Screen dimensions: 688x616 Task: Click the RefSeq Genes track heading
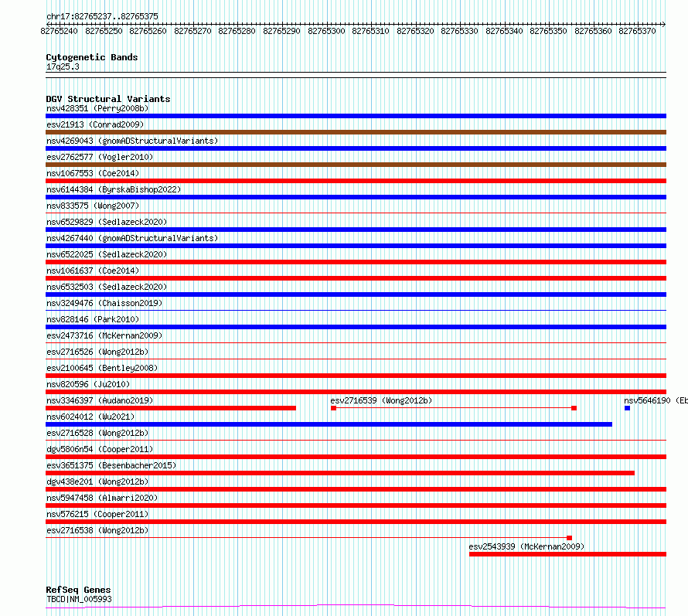pos(78,590)
